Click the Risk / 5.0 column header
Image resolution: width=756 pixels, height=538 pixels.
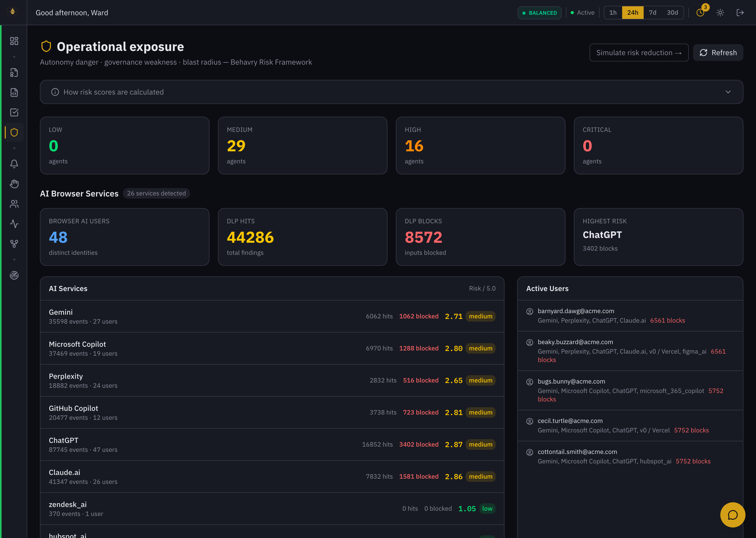[x=482, y=288]
